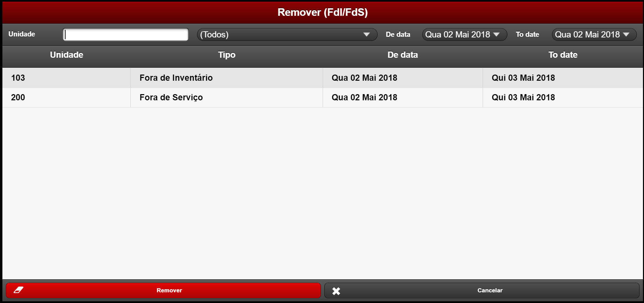Select the To date column header

[x=563, y=55]
